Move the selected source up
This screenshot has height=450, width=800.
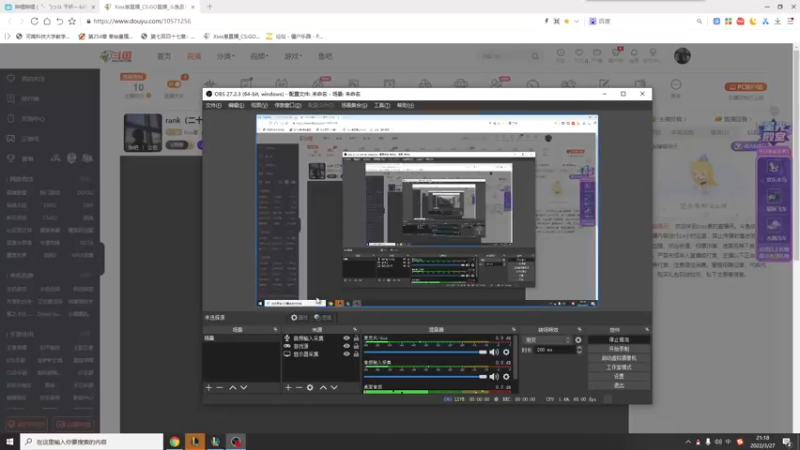tap(323, 388)
